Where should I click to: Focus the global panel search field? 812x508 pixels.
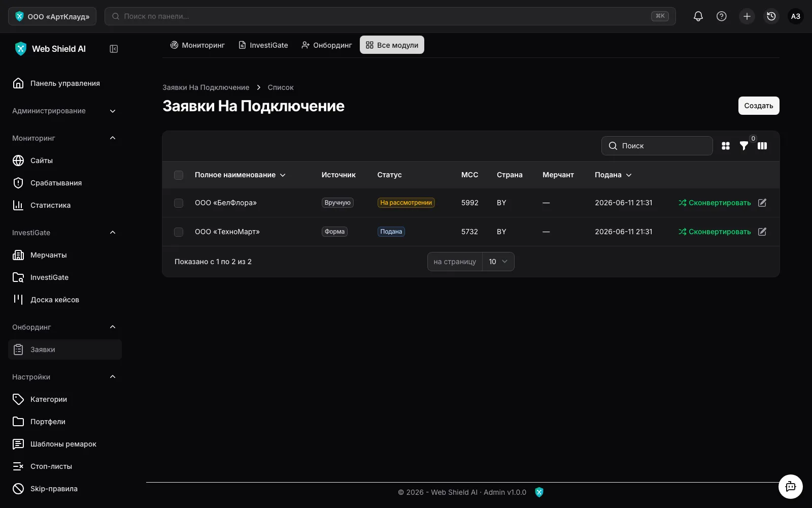pos(390,16)
